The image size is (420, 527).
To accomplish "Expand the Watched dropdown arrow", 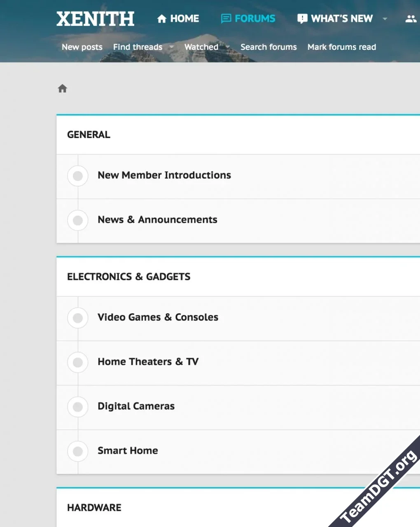I will [x=228, y=47].
